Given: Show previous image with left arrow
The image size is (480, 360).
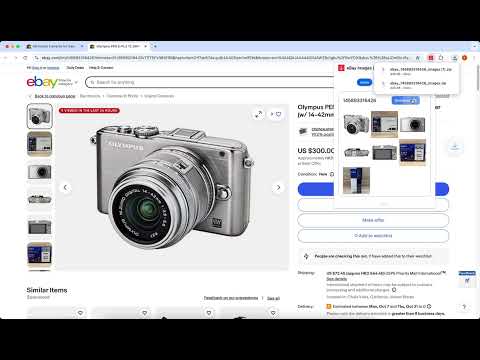Looking at the screenshot, I should click(x=65, y=187).
